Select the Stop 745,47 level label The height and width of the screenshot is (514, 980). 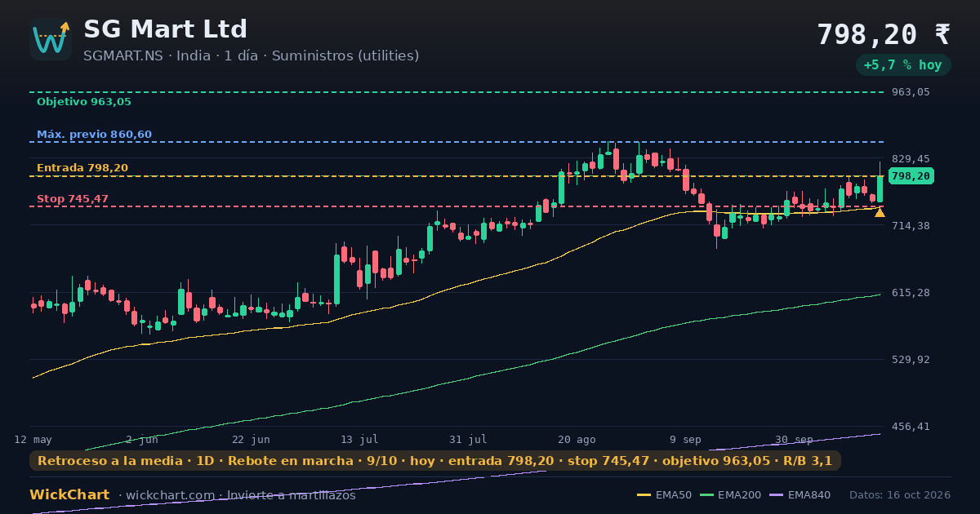point(73,199)
